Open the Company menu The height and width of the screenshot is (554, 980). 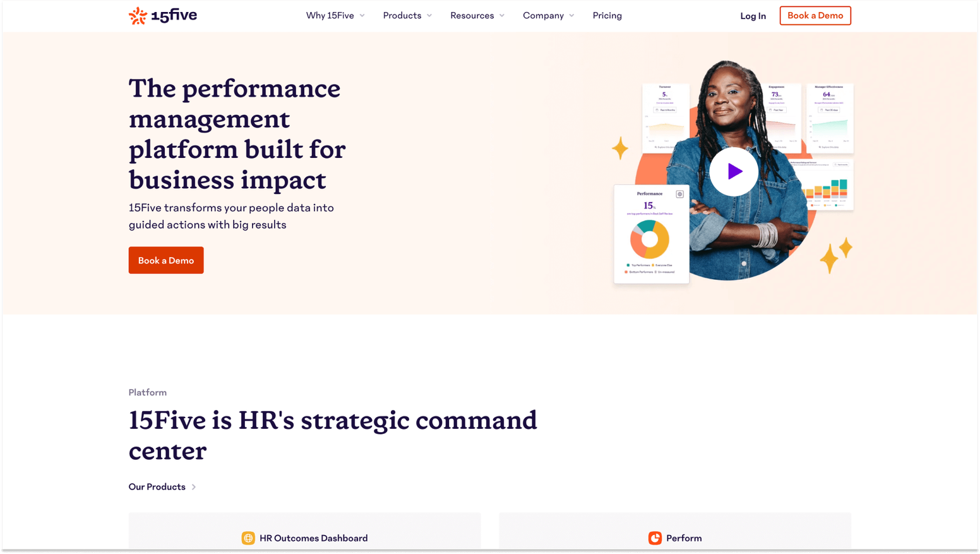(548, 16)
